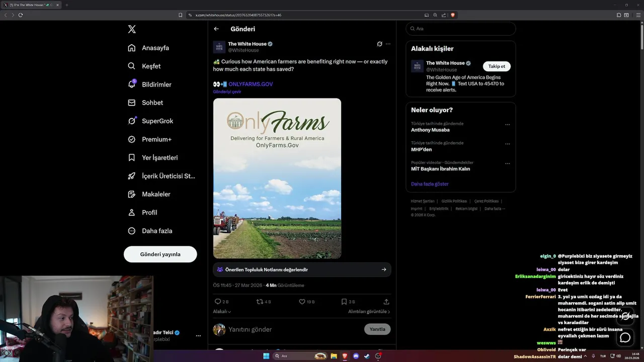Click the Yer İşaretleri bookmark icon in sidebar

[131, 157]
